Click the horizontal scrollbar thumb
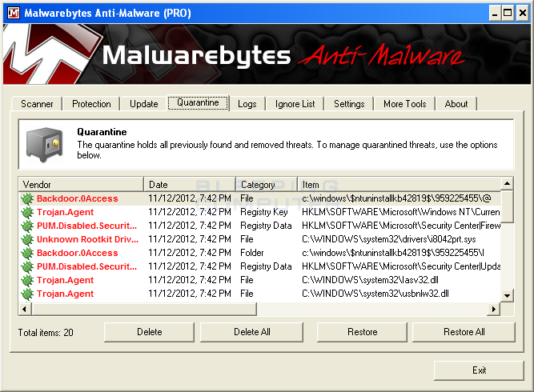 [x=144, y=309]
